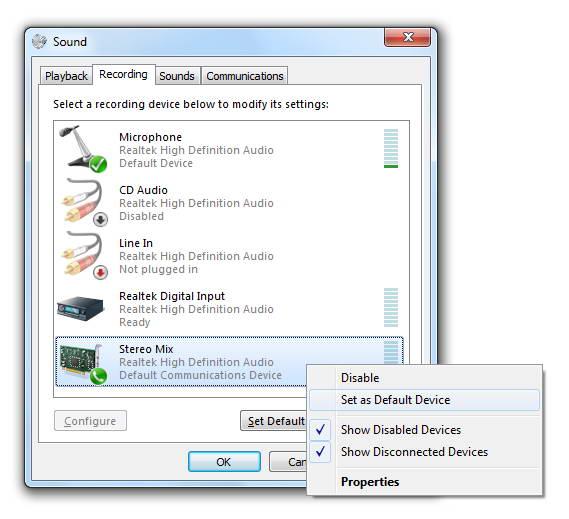The image size is (569, 519).
Task: Click the Set Default button
Action: pyautogui.click(x=274, y=421)
